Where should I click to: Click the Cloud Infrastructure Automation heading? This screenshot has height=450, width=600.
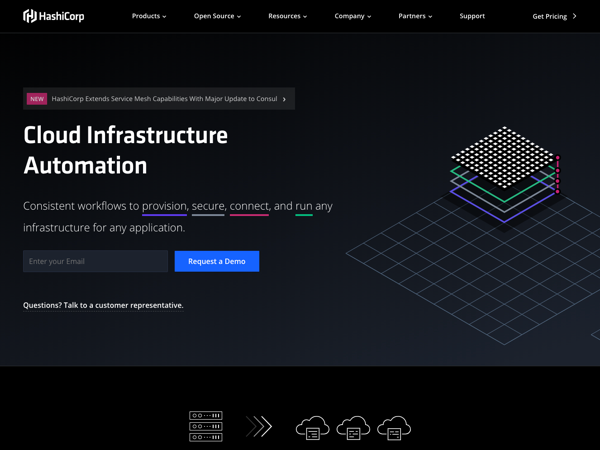point(126,150)
